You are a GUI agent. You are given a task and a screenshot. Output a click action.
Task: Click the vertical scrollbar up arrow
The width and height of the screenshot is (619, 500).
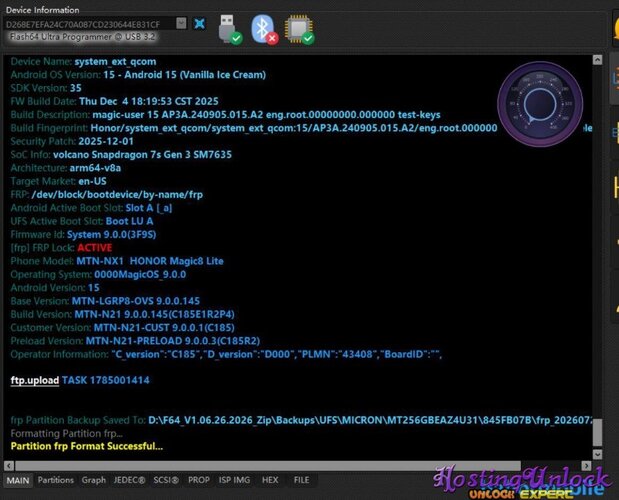(x=597, y=60)
